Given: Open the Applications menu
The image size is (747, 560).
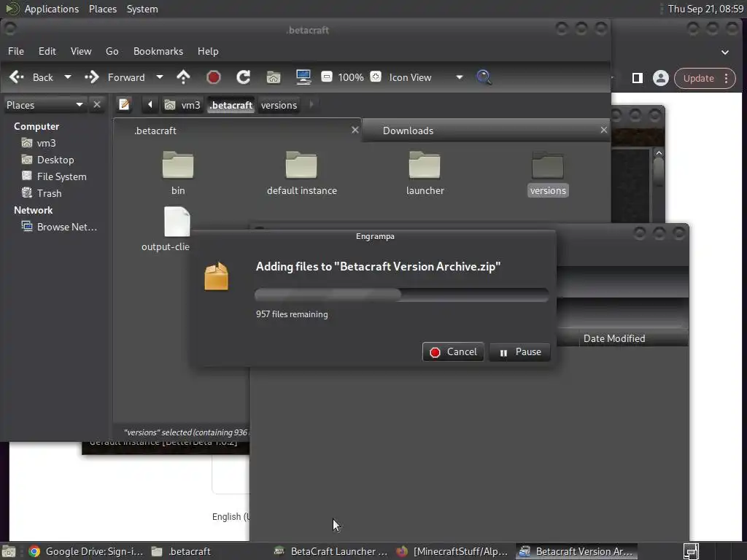Looking at the screenshot, I should (x=52, y=9).
